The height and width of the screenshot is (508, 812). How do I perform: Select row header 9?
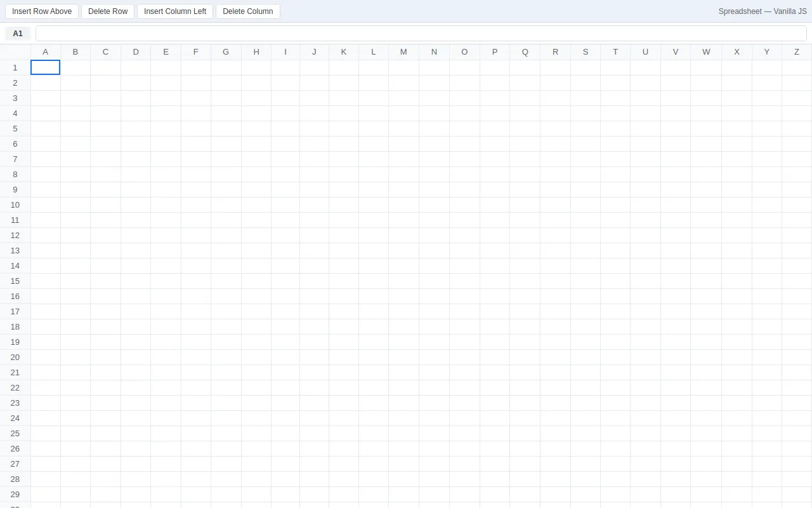coord(15,189)
